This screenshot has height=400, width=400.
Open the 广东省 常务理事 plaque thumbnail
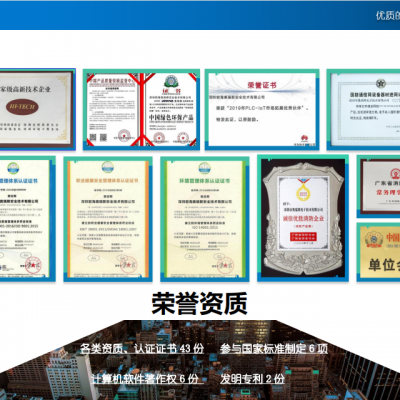[379, 187]
